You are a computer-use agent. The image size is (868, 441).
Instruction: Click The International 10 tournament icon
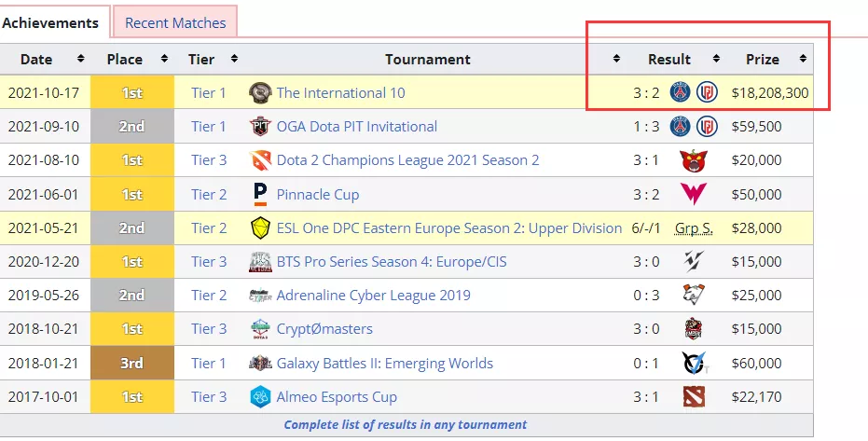point(260,93)
